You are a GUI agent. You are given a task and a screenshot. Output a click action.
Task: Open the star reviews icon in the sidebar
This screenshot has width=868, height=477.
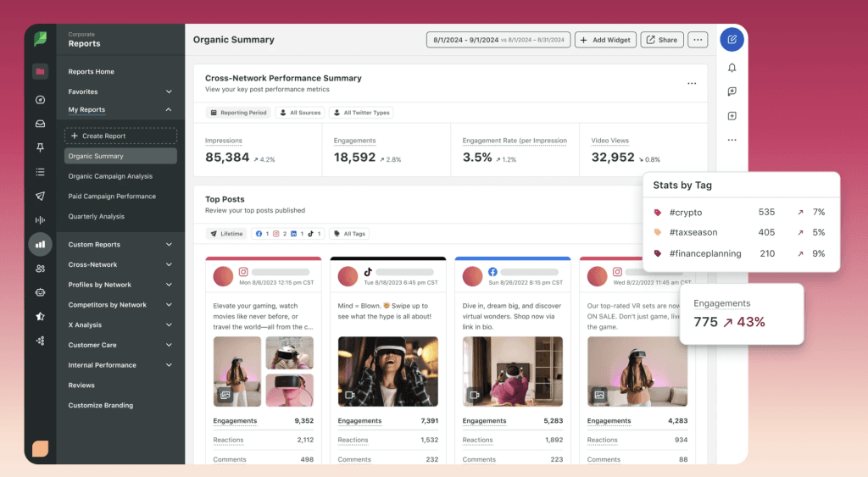point(40,317)
